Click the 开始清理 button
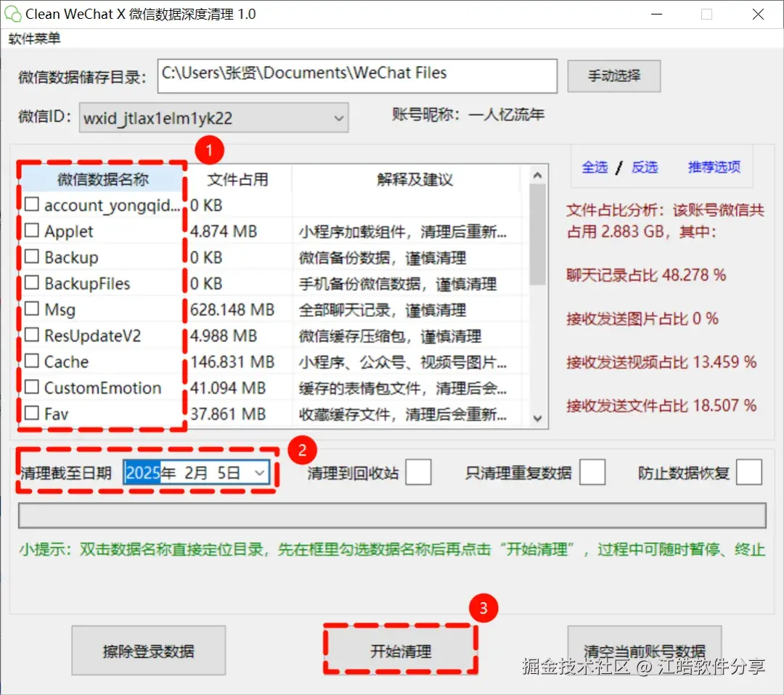The width and height of the screenshot is (784, 695). click(401, 651)
